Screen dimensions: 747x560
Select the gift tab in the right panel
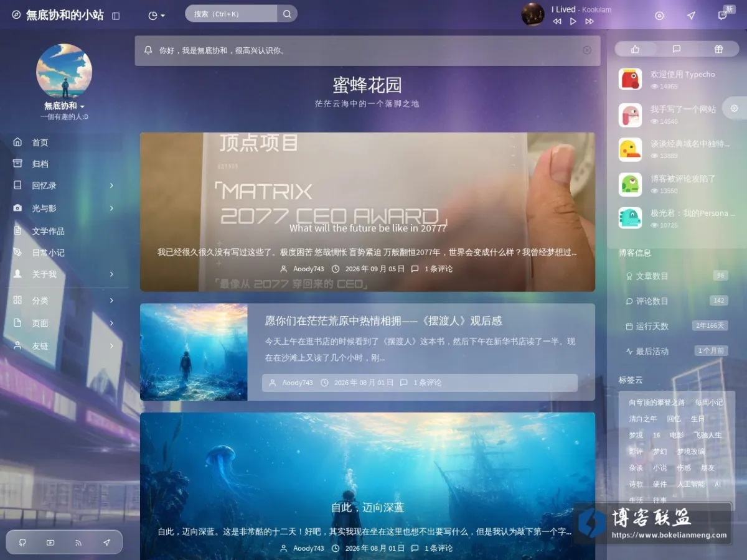coord(718,49)
